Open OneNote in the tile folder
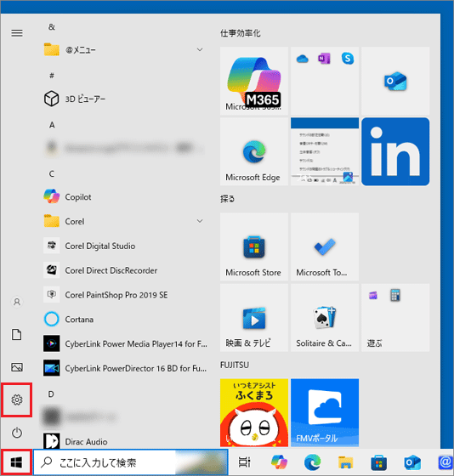The width and height of the screenshot is (454, 476). pos(324,59)
